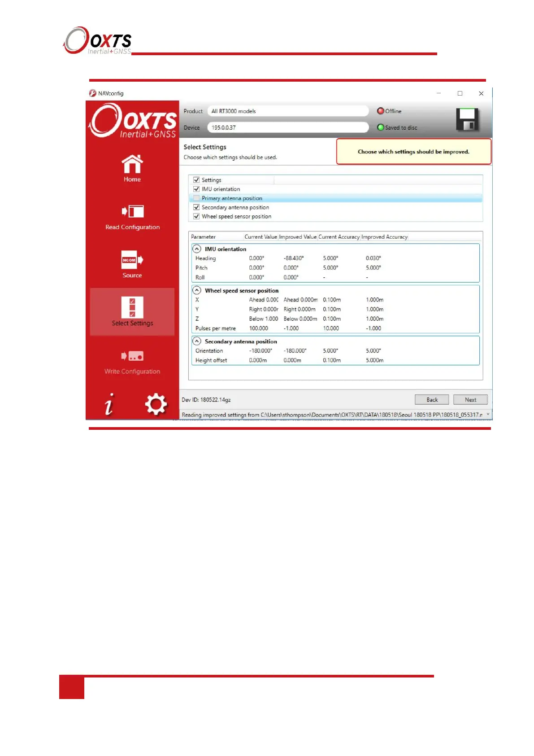Viewport: 534px width, 756px height.
Task: Uncheck the Secondary antenna position checkbox
Action: [196, 207]
